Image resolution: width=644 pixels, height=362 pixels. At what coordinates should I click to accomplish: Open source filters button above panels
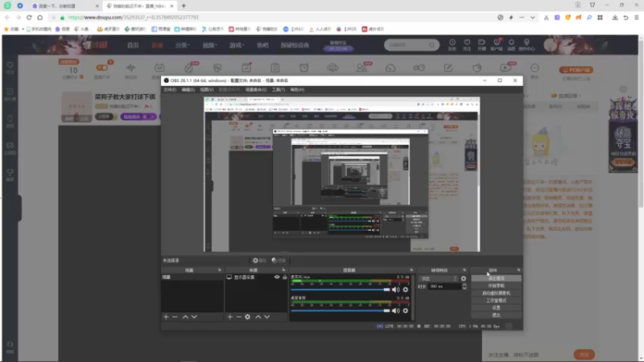point(279,260)
